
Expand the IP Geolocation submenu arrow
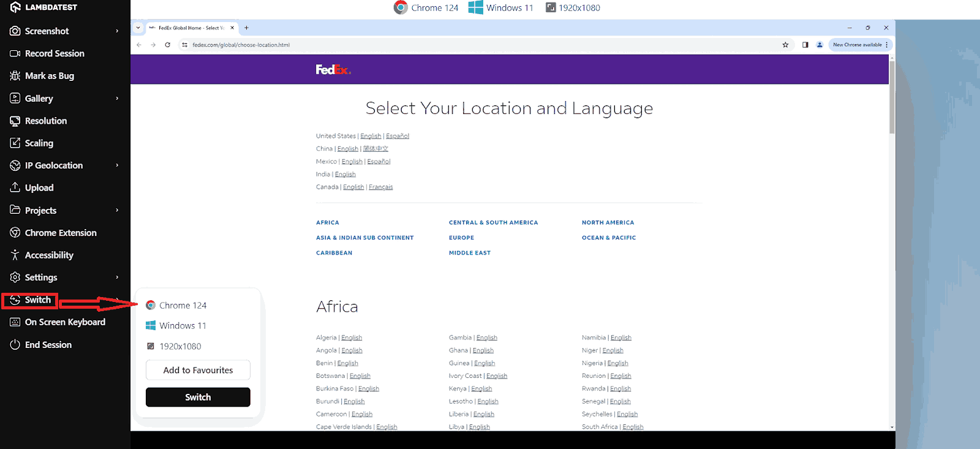click(x=117, y=165)
